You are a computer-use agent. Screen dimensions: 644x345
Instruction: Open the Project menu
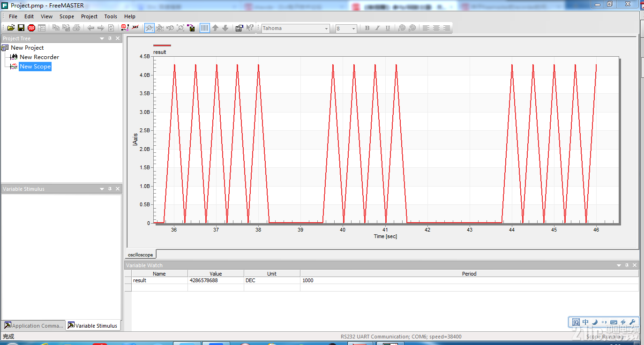pos(89,16)
